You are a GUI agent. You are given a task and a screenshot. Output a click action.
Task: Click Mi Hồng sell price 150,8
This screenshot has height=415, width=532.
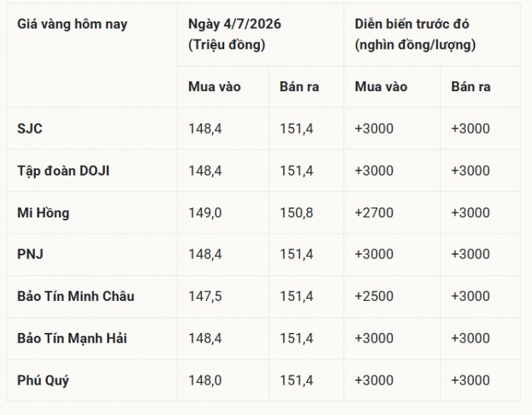tap(296, 213)
